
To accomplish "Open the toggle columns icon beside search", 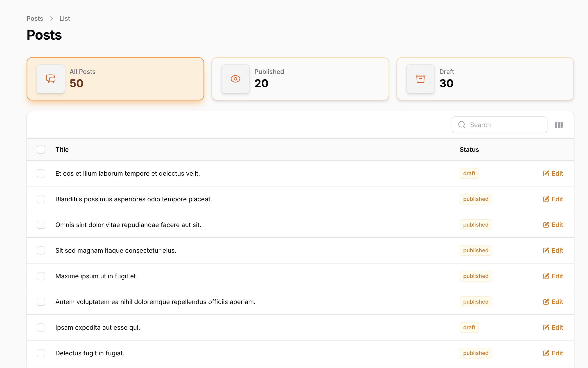I will point(559,125).
